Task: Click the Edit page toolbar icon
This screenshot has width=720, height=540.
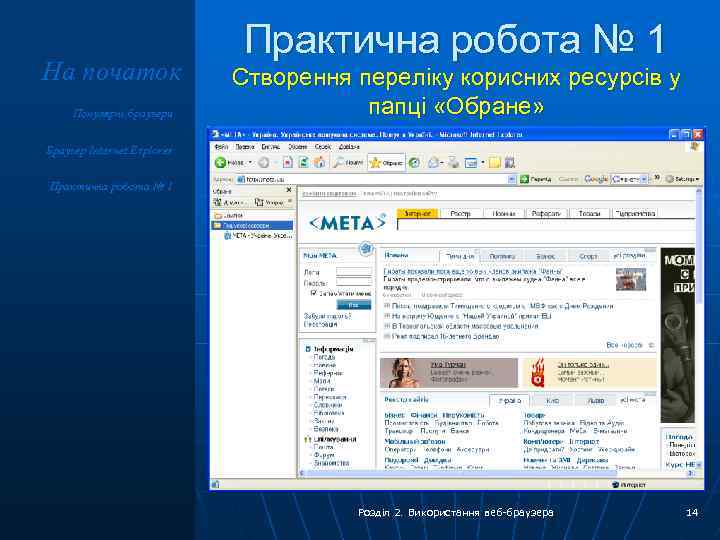Action: pos(471,163)
